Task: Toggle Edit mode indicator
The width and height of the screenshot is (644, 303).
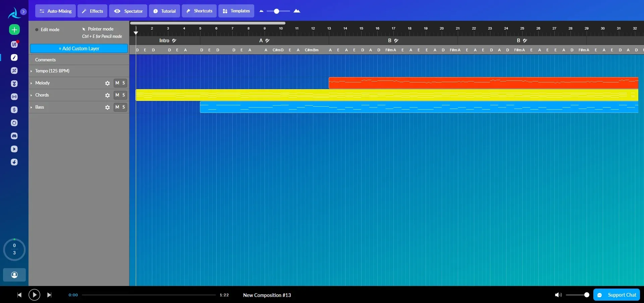Action: (47, 29)
